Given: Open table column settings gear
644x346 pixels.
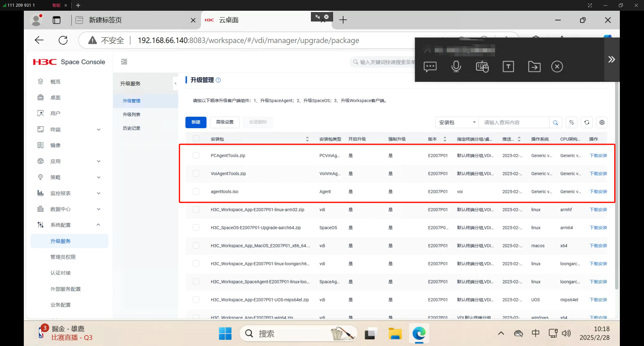Looking at the screenshot, I should tap(602, 122).
